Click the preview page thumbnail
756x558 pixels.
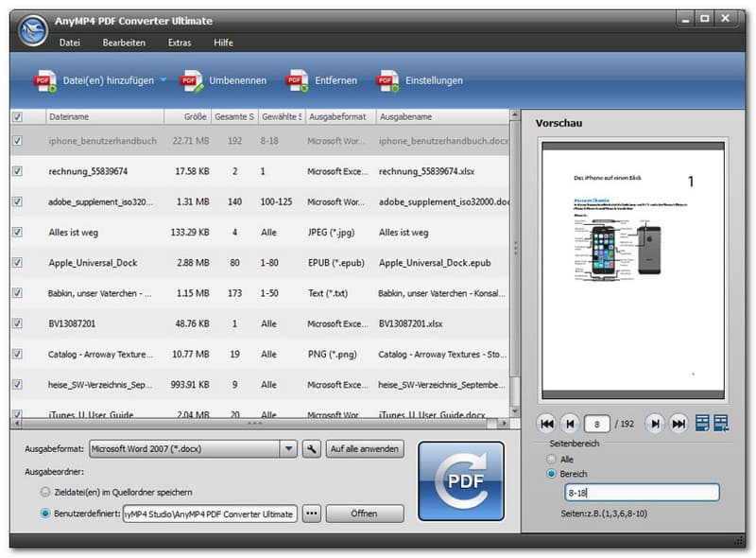633,270
